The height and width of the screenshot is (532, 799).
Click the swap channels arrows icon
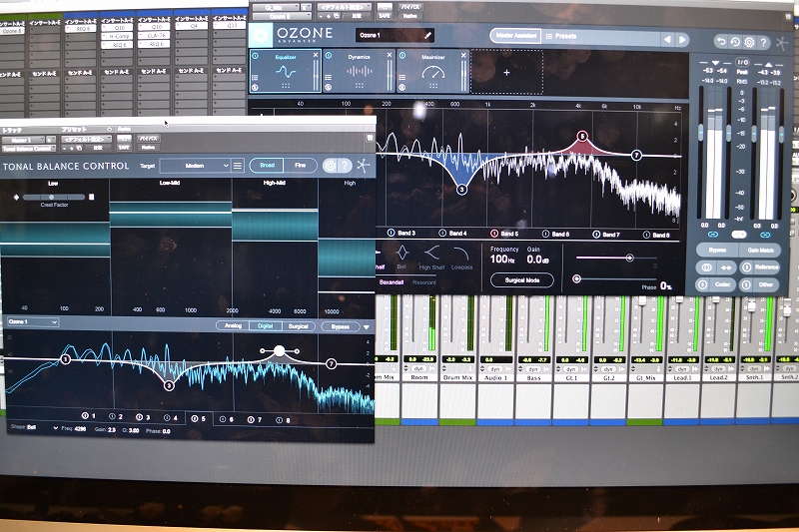pos(726,267)
